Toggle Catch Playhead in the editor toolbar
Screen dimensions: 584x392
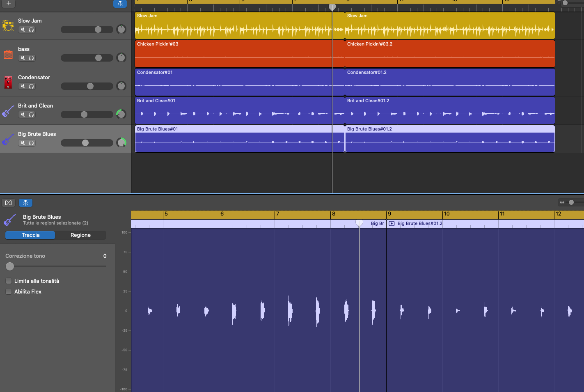point(25,203)
